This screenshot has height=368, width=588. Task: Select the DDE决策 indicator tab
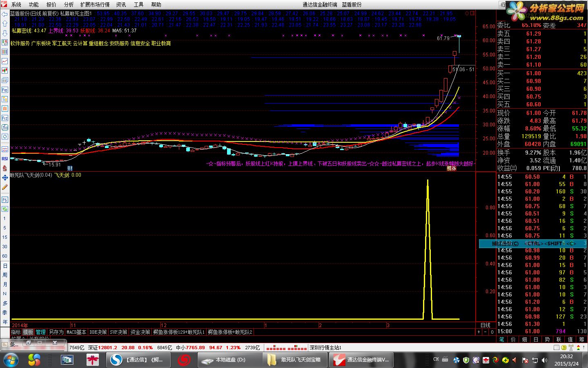[98, 332]
